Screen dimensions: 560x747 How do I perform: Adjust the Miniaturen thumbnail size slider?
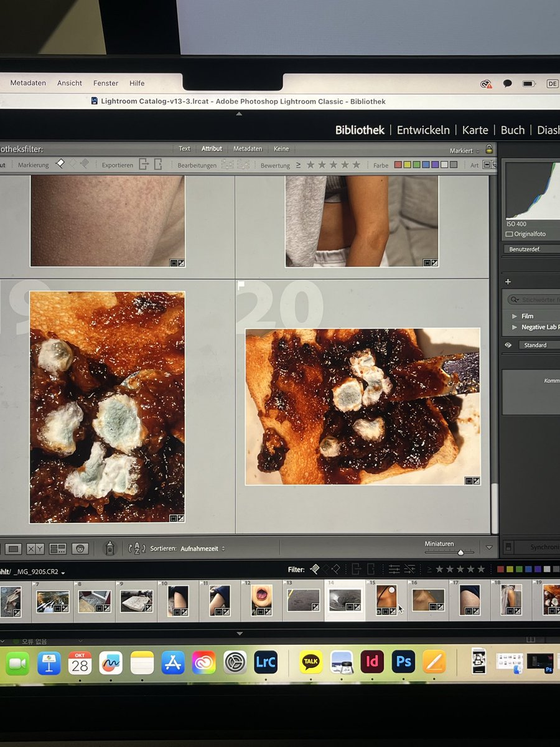coord(460,552)
